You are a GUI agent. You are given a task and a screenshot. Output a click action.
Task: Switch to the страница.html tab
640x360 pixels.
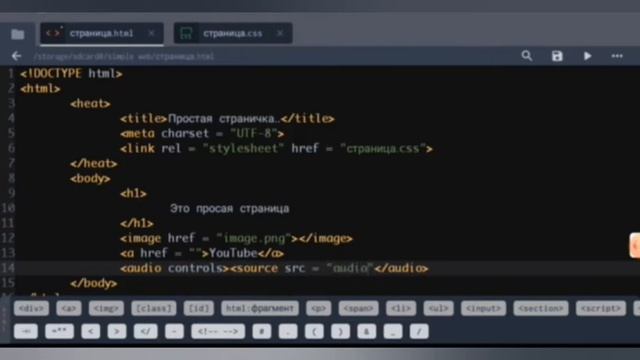click(x=102, y=33)
